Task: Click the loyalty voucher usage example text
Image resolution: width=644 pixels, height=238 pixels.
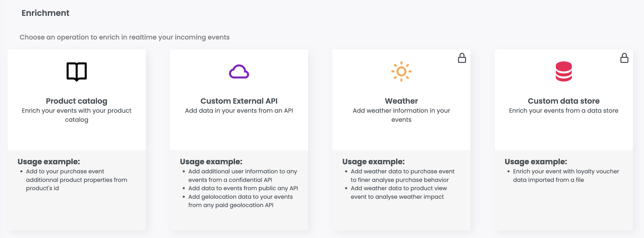Action: [x=566, y=176]
